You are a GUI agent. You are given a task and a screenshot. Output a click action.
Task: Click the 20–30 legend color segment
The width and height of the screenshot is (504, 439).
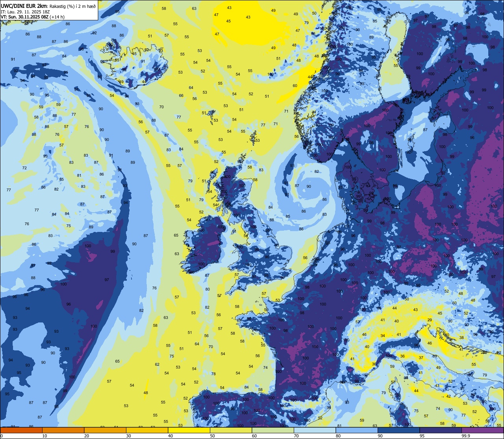[105, 430]
